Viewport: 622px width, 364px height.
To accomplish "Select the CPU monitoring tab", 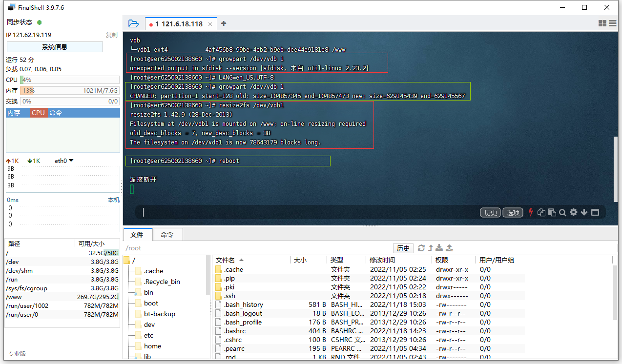I will pyautogui.click(x=38, y=113).
